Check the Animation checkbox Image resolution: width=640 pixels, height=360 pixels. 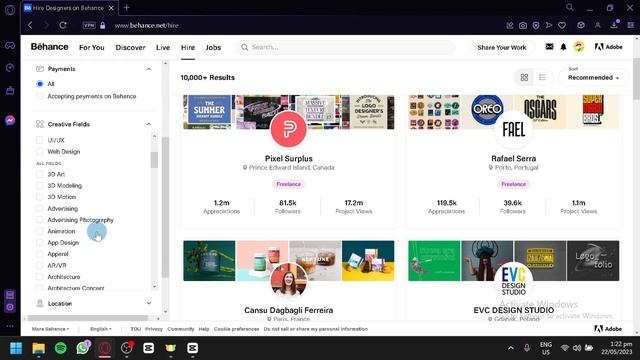tap(40, 231)
